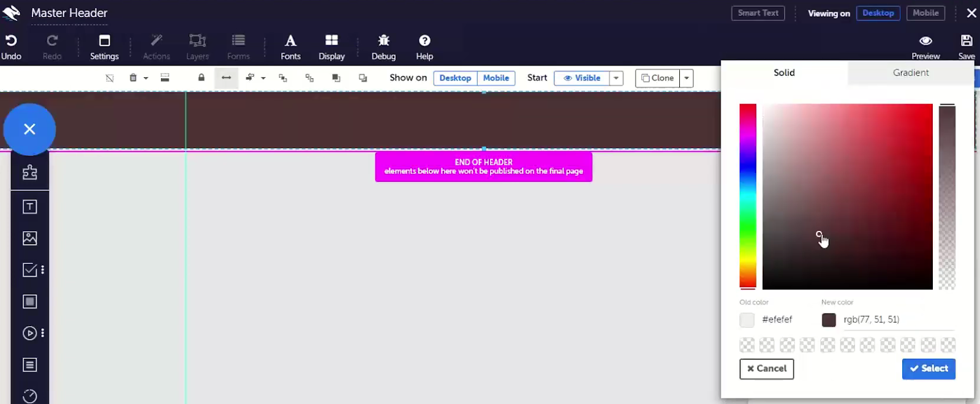The width and height of the screenshot is (980, 404).
Task: Toggle Start Visible state
Action: coord(581,78)
